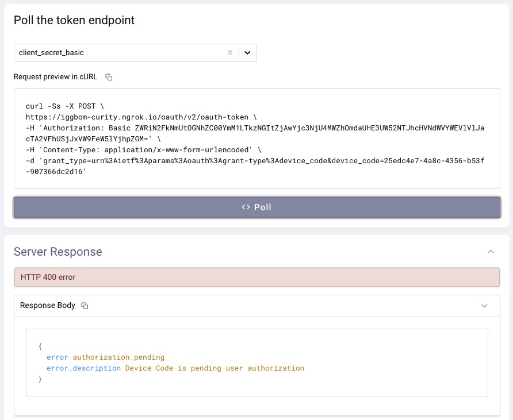
Task: Click the X icon in the authentication selector
Action: [230, 52]
